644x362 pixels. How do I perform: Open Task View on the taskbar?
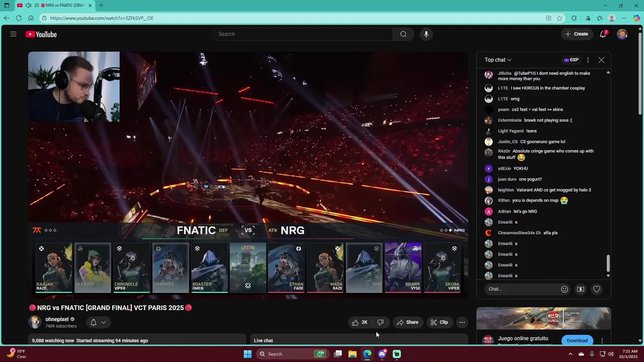coord(338,354)
